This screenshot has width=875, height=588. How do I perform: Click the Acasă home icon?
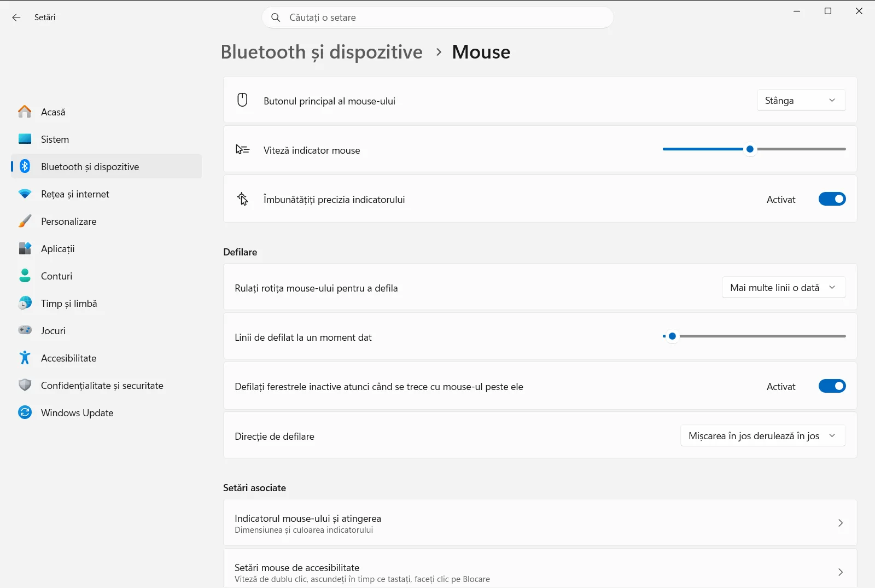[25, 112]
